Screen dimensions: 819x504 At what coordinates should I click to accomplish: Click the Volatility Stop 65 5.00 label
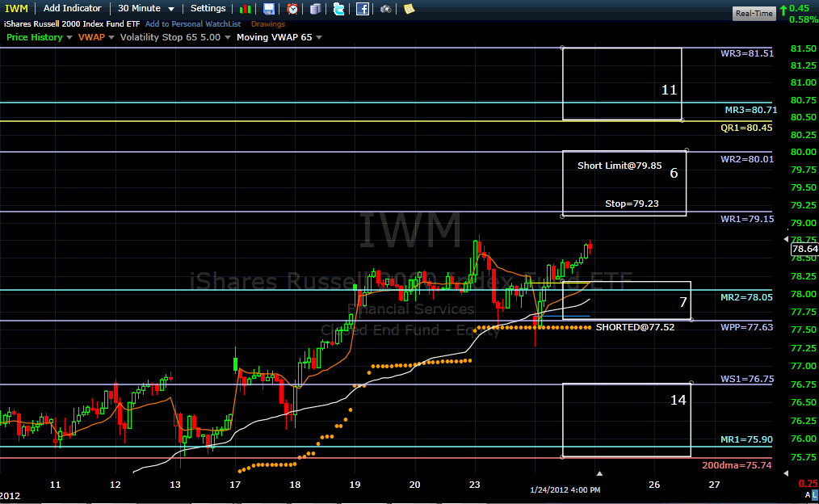tap(170, 37)
